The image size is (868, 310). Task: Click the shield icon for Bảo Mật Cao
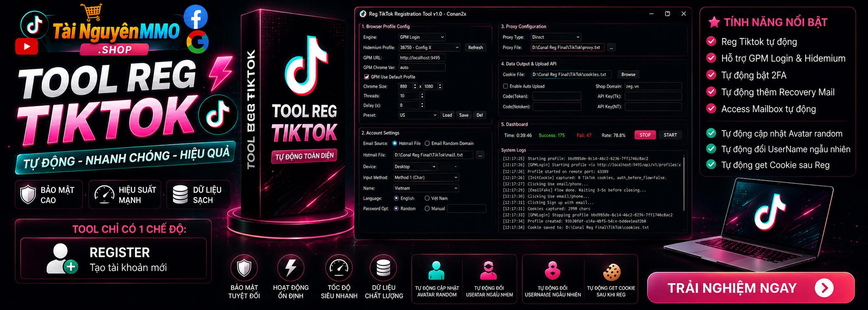pyautogui.click(x=28, y=194)
